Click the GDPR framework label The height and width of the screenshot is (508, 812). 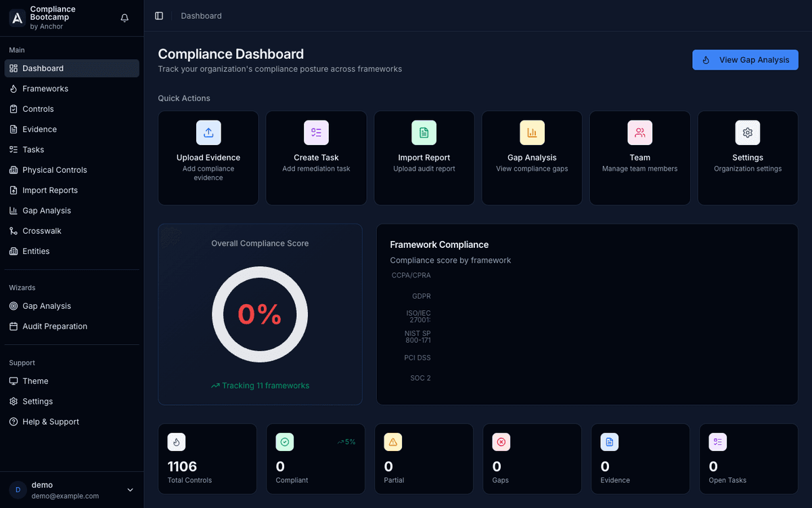(422, 296)
